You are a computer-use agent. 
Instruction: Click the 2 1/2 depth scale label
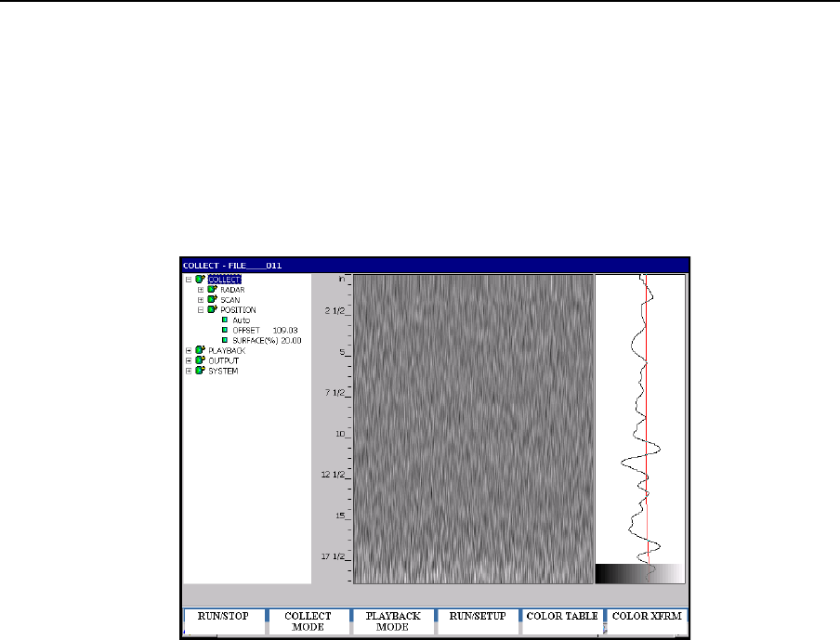tap(335, 310)
